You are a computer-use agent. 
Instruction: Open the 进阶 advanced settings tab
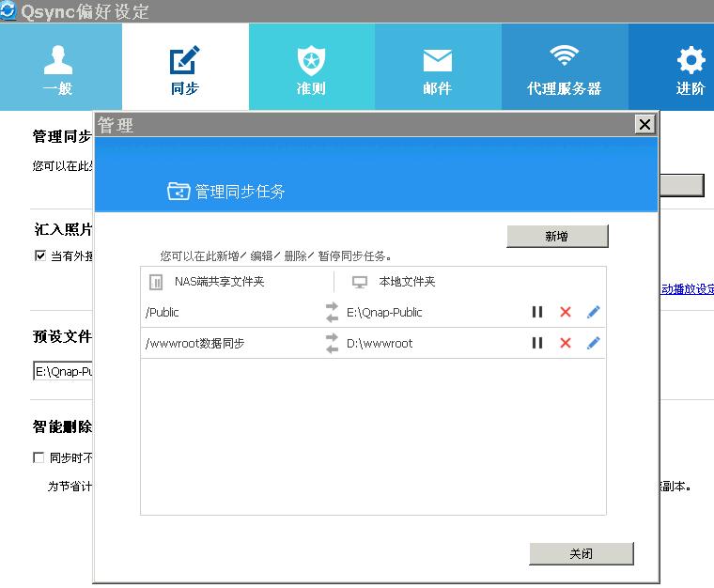pos(690,68)
